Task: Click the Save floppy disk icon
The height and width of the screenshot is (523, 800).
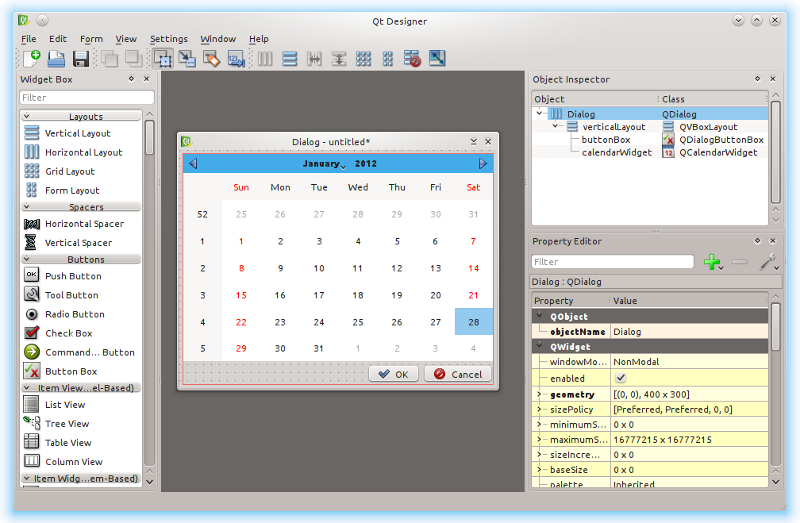Action: pos(80,59)
